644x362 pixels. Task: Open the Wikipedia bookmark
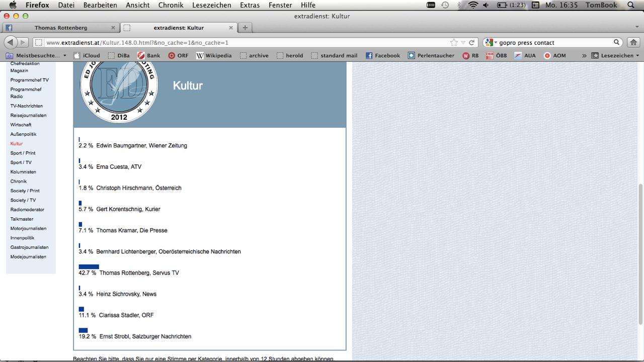(x=214, y=56)
